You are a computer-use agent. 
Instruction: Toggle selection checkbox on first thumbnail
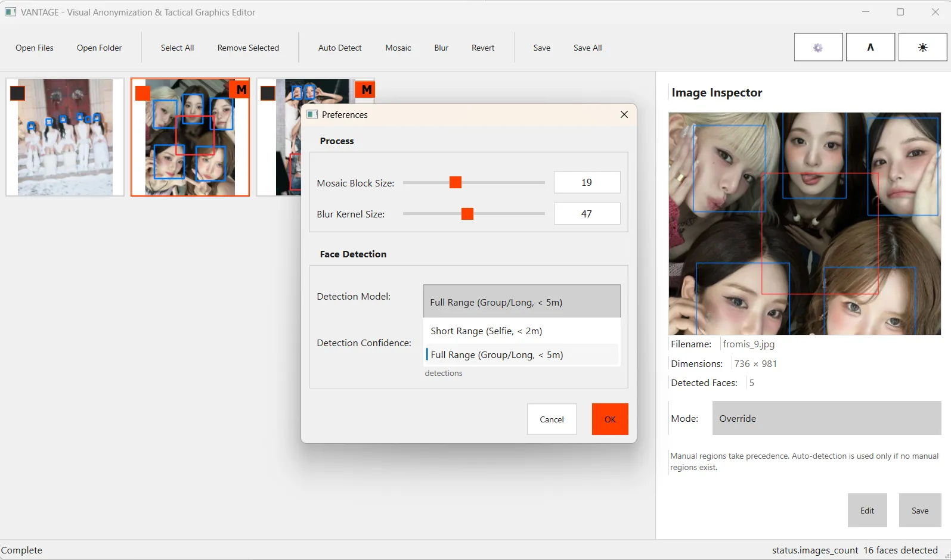coord(17,93)
